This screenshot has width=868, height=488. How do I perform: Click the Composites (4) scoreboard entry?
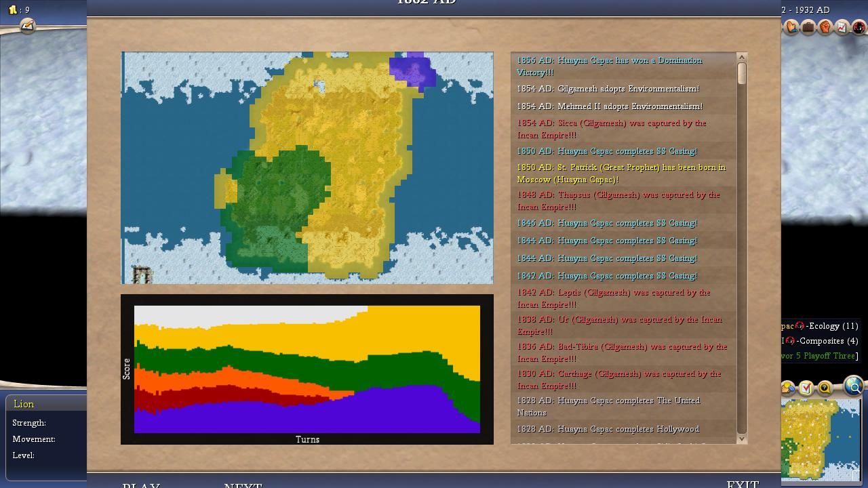[x=821, y=341]
